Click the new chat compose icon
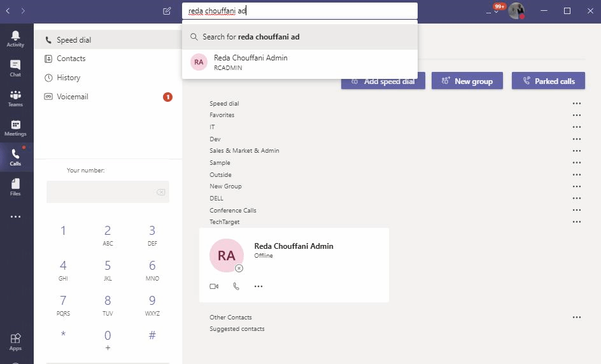 coord(167,11)
